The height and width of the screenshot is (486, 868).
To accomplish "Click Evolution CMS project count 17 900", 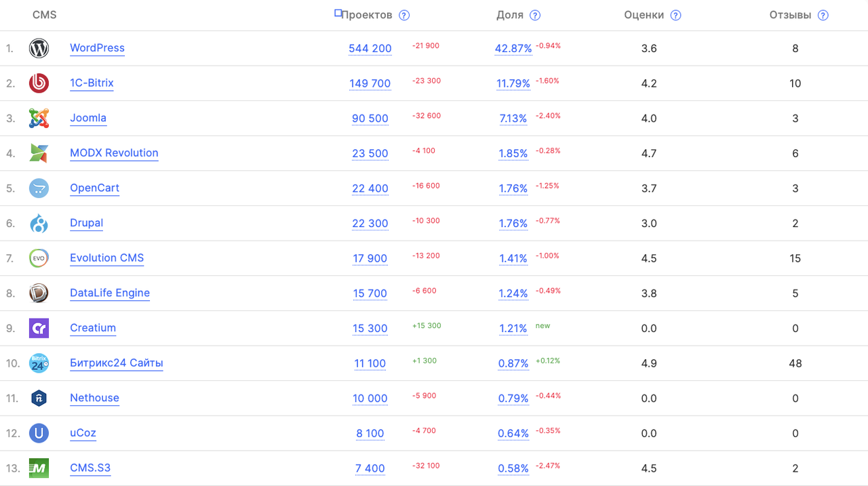I will (370, 258).
